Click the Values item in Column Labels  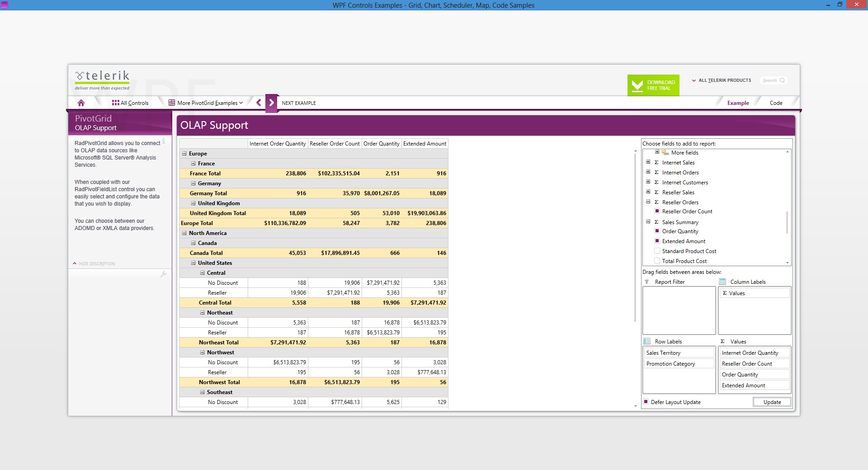click(755, 293)
